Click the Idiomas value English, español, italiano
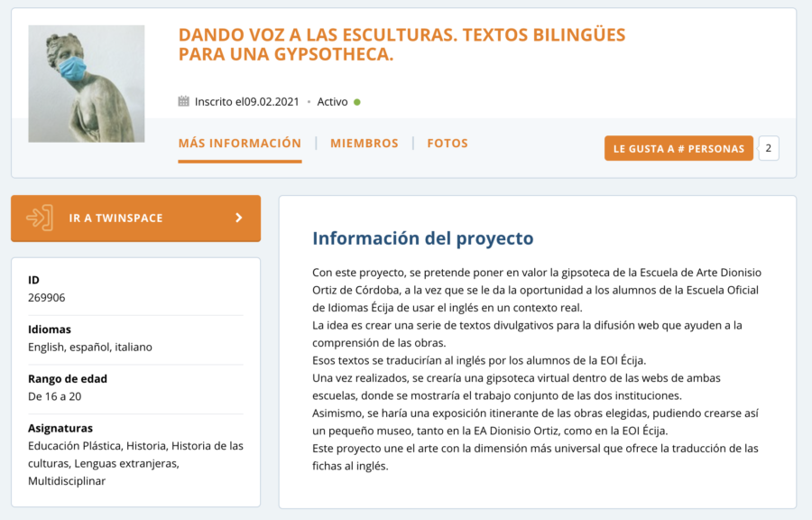This screenshot has height=520, width=812. click(90, 347)
